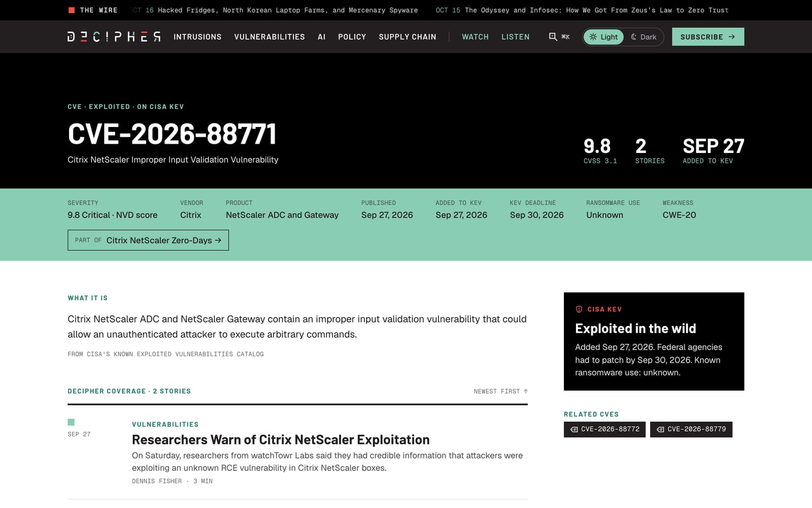812x508 pixels.
Task: Open the Watch link
Action: tap(475, 37)
